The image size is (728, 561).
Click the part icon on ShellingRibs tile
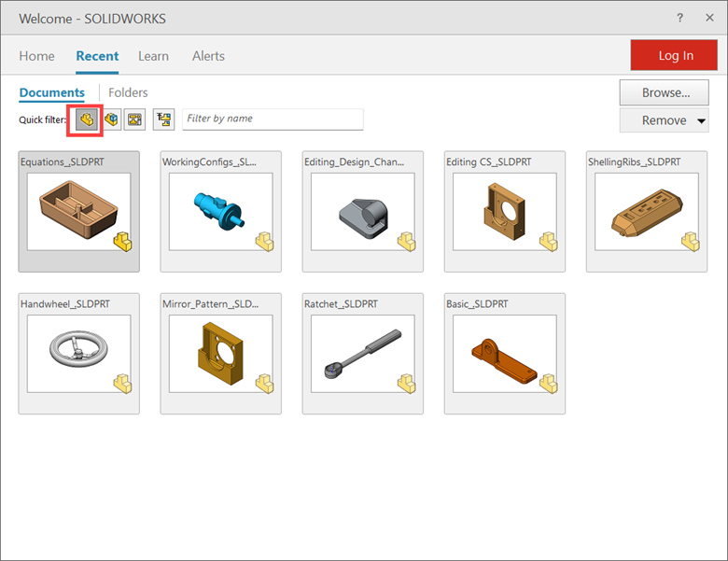(x=691, y=242)
